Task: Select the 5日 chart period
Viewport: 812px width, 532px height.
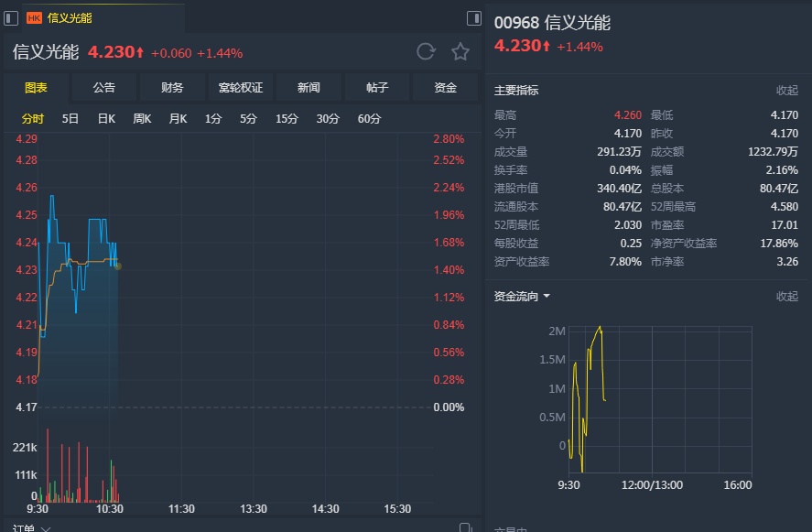Action: 70,119
